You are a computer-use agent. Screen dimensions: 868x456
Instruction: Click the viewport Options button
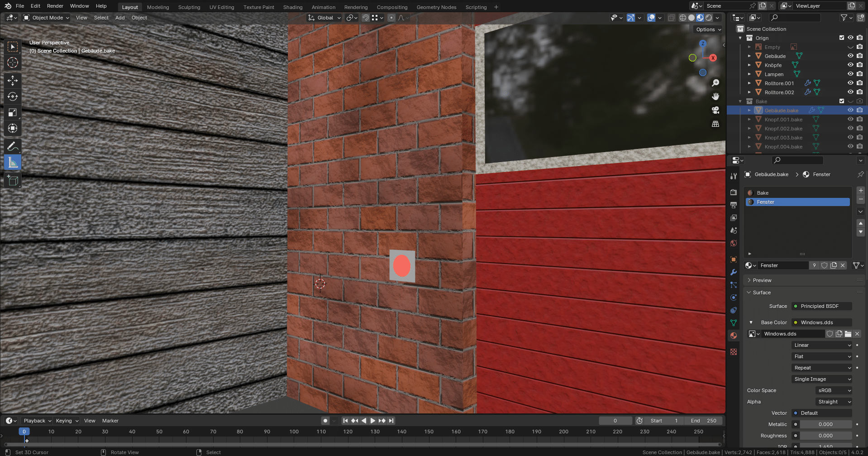[x=708, y=29]
